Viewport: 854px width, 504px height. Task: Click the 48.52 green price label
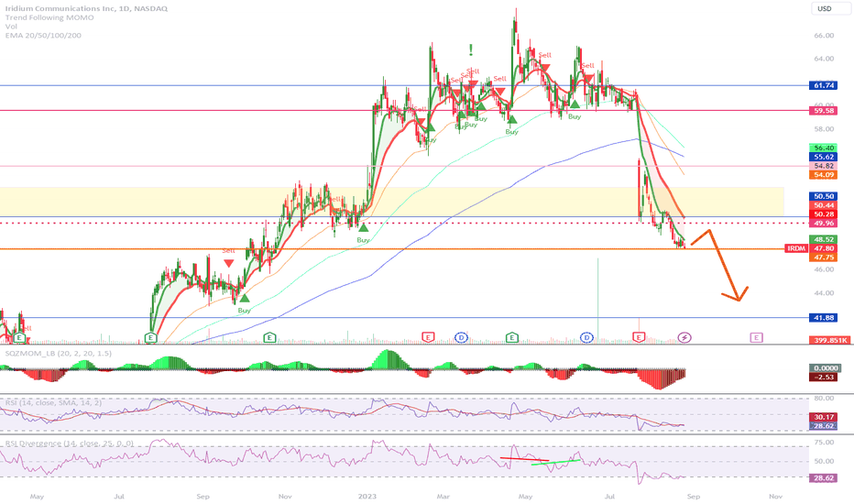coord(824,239)
